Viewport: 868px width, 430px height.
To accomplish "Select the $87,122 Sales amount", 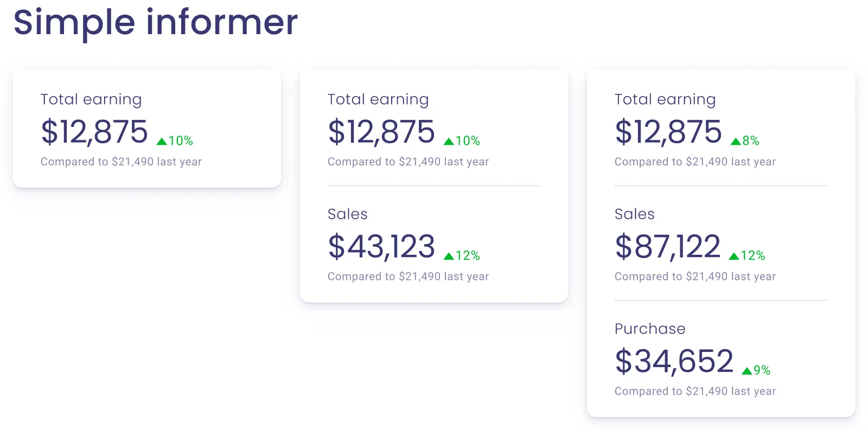I will pos(668,246).
